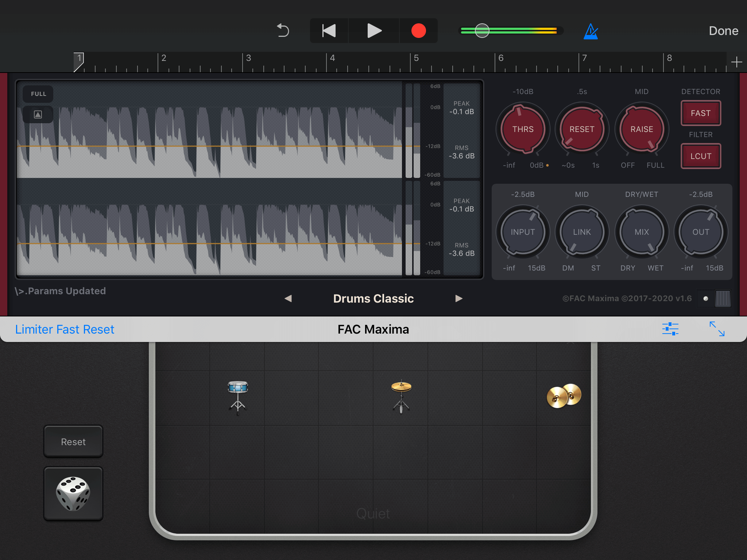Click the OUT gain knob
747x560 pixels.
point(701,232)
